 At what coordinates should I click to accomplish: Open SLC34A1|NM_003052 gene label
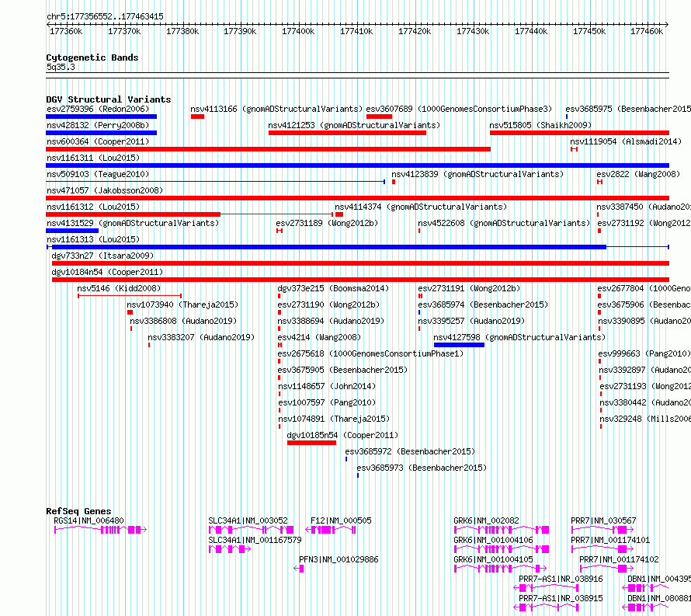248,520
